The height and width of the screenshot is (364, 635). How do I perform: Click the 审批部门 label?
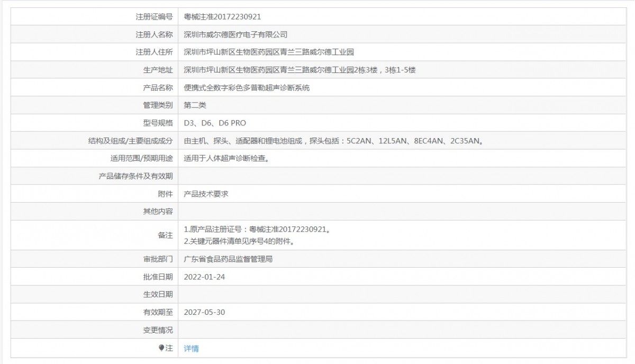coord(158,259)
